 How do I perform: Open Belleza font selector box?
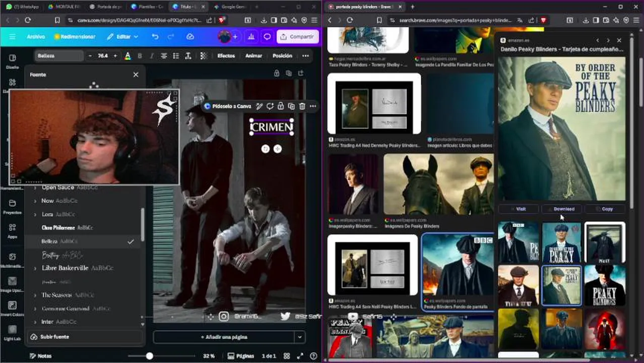58,56
